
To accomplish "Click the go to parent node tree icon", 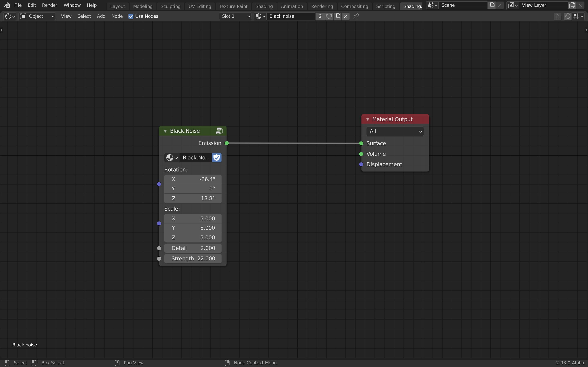I will [x=557, y=16].
